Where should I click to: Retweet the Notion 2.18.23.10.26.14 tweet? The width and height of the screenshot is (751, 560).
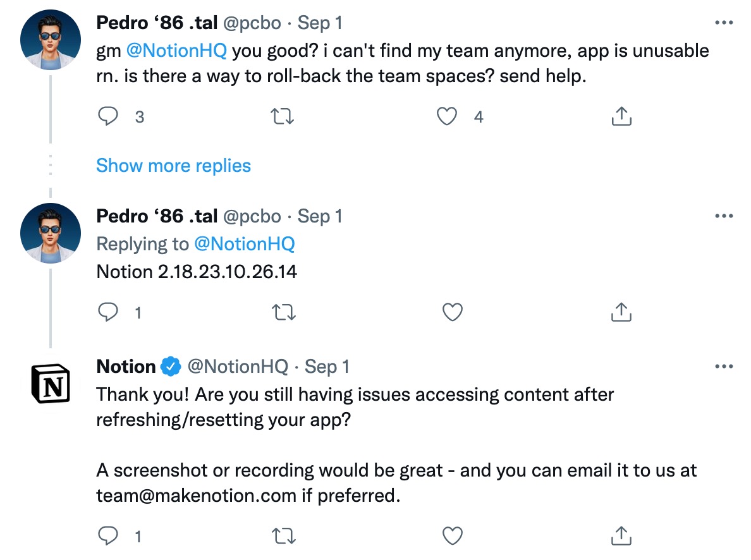click(283, 312)
